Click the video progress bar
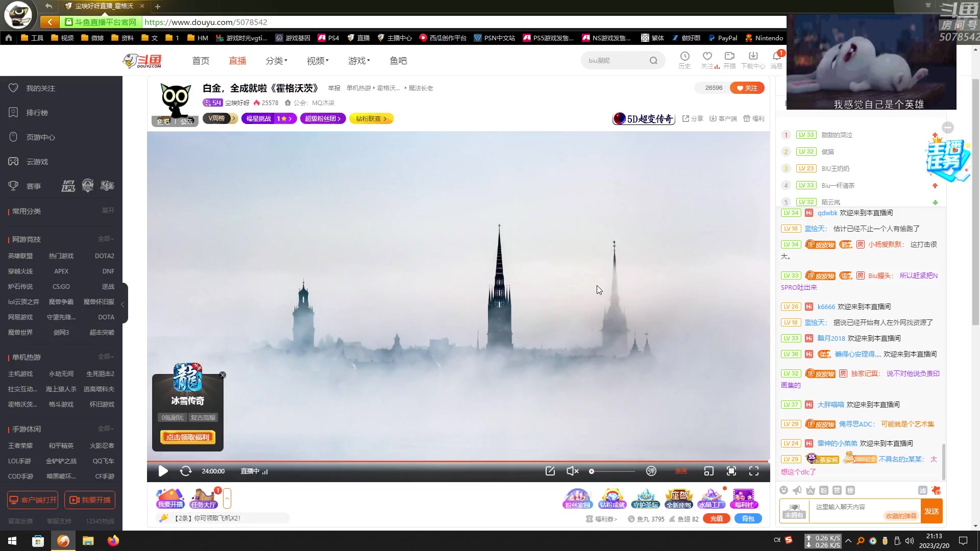Screen dimensions: 980x551 tap(458, 461)
